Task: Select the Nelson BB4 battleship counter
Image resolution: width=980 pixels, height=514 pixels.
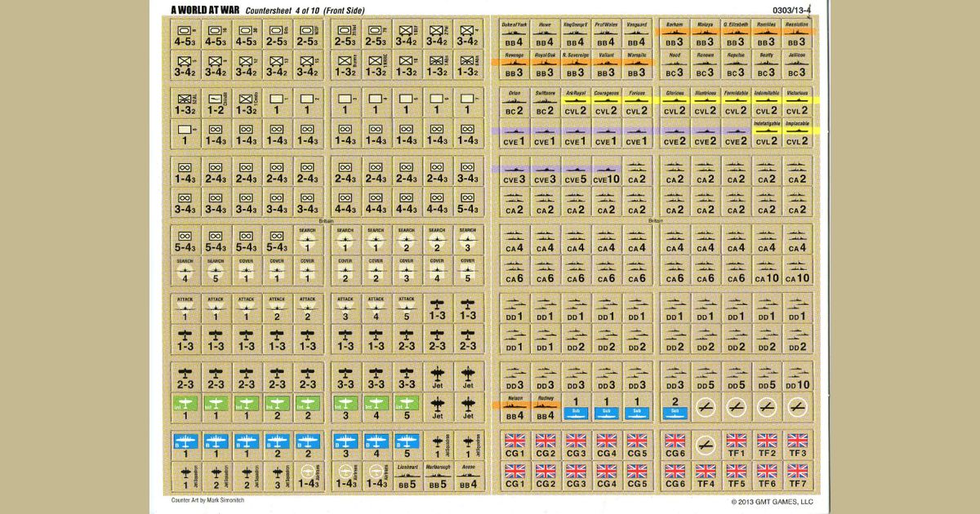Action: (x=514, y=407)
